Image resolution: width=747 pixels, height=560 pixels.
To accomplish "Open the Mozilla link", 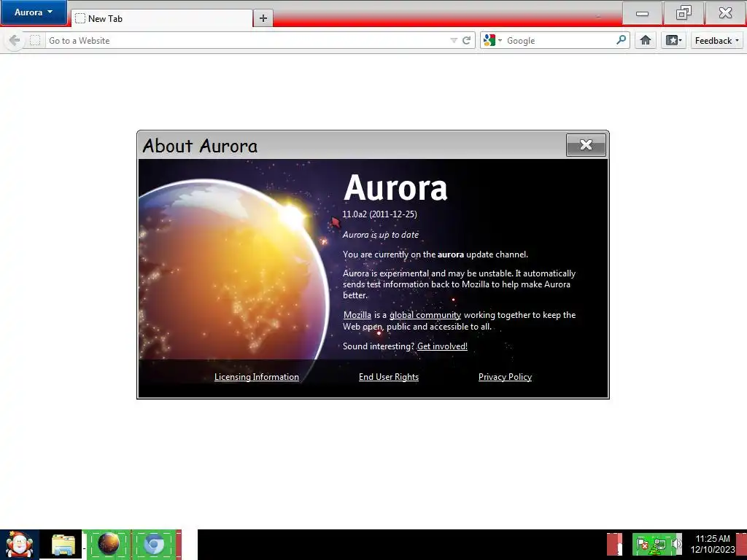I will [357, 315].
